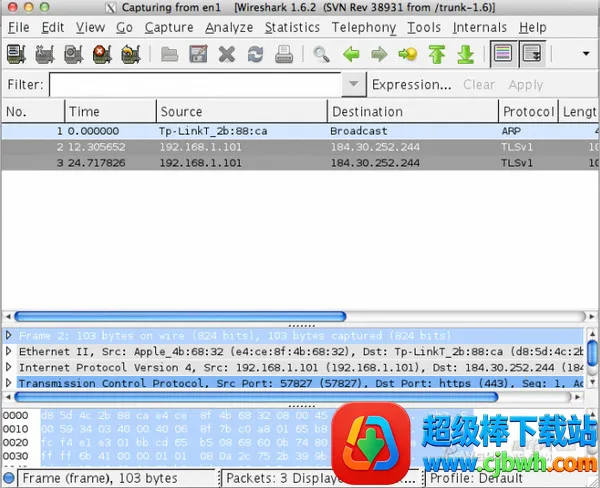This screenshot has width=600, height=488.
Task: Close this capture file icon
Action: point(227,54)
